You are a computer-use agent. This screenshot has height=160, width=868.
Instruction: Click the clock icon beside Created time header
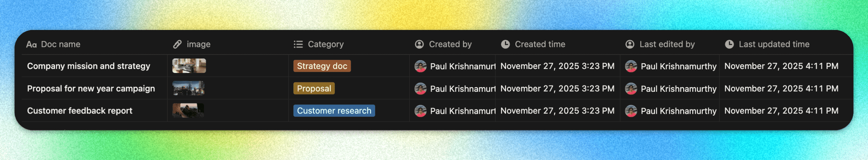(x=505, y=44)
